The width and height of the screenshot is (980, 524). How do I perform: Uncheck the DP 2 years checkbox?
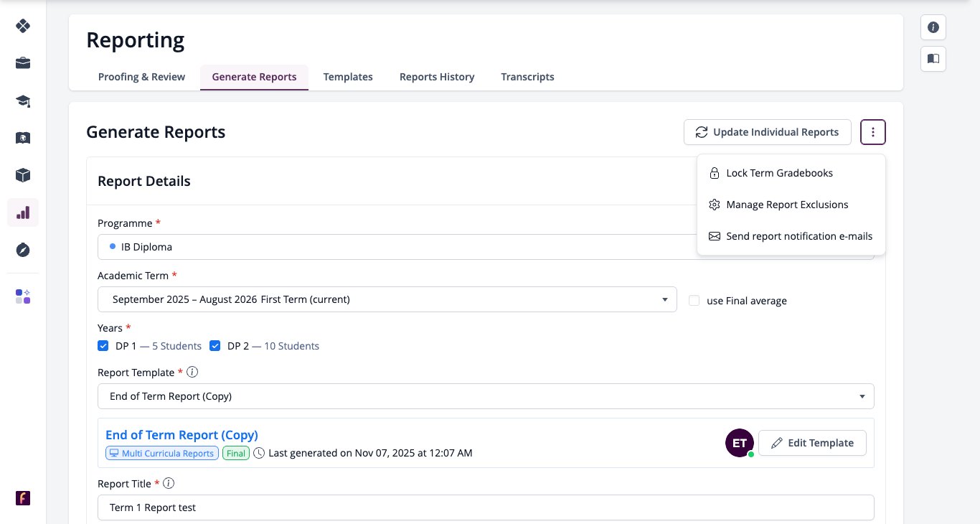[x=215, y=346]
